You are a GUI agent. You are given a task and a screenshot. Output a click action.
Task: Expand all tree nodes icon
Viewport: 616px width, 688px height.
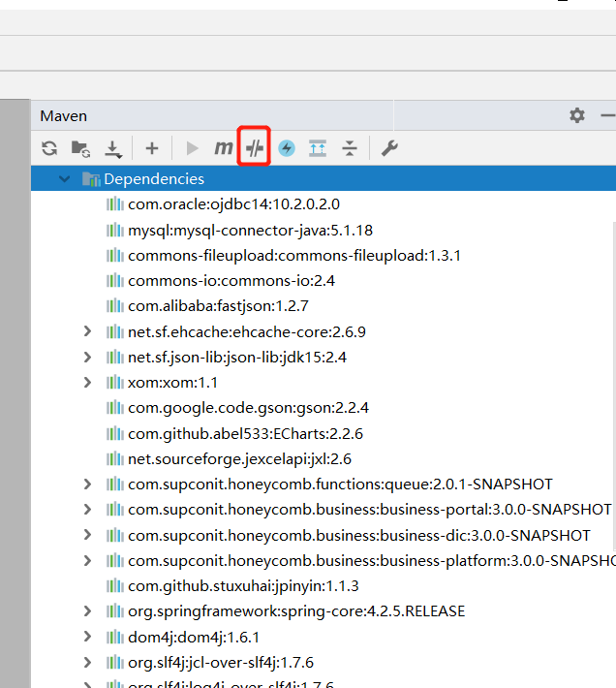pos(318,148)
